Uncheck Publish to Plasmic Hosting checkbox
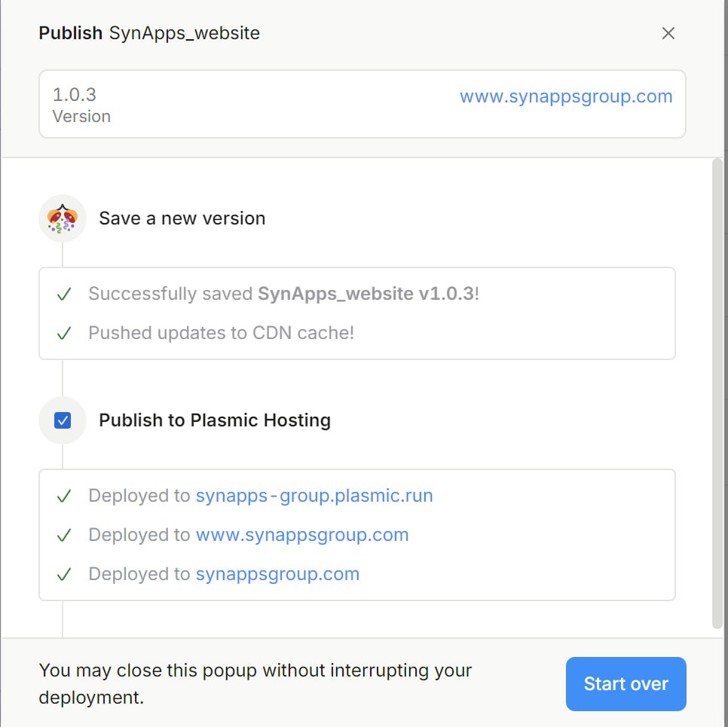 (63, 420)
